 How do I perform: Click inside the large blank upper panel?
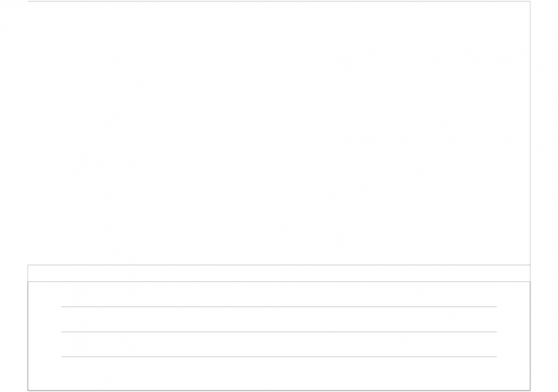pos(279,133)
